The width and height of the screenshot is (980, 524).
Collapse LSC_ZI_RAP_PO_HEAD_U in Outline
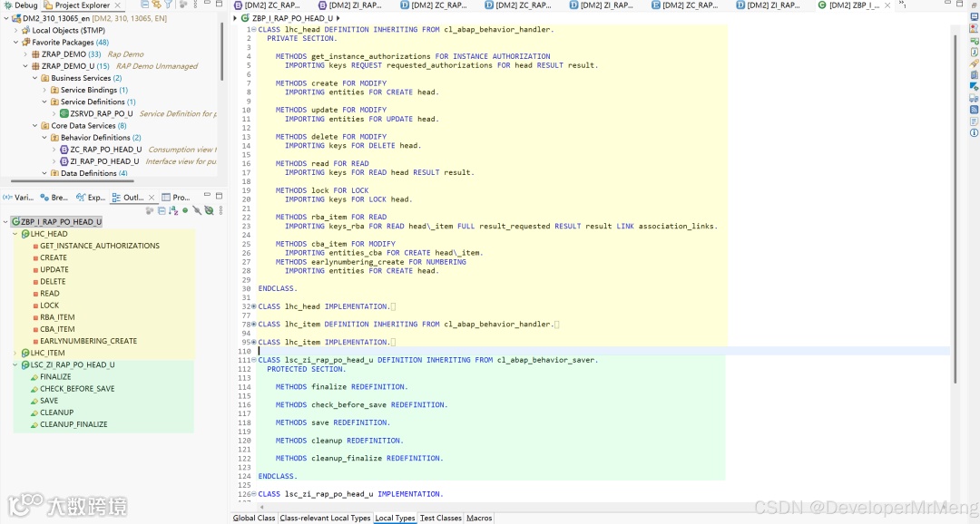click(x=15, y=364)
